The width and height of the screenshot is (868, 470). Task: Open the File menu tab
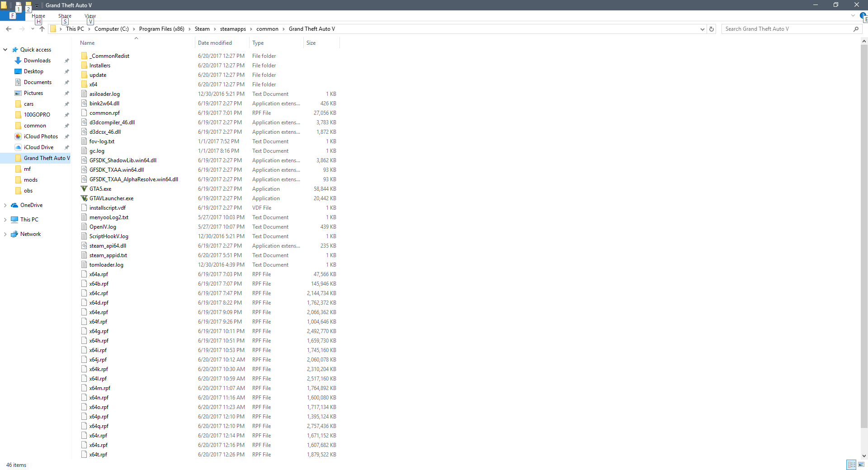[x=13, y=16]
